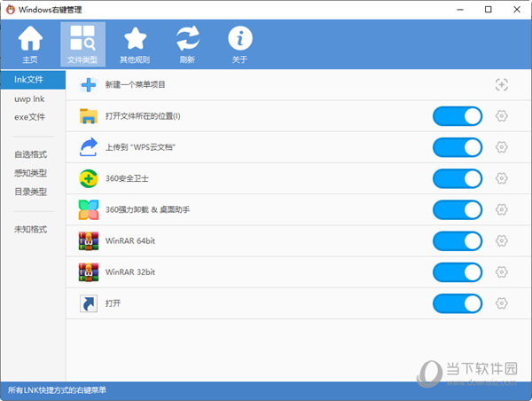Screen dimensions: 532x401
Task: Open gear settings for 360安全卫士
Action: [x=502, y=178]
